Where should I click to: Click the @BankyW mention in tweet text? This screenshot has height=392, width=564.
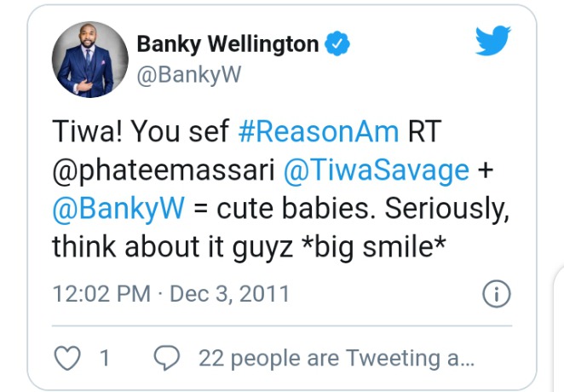click(118, 209)
